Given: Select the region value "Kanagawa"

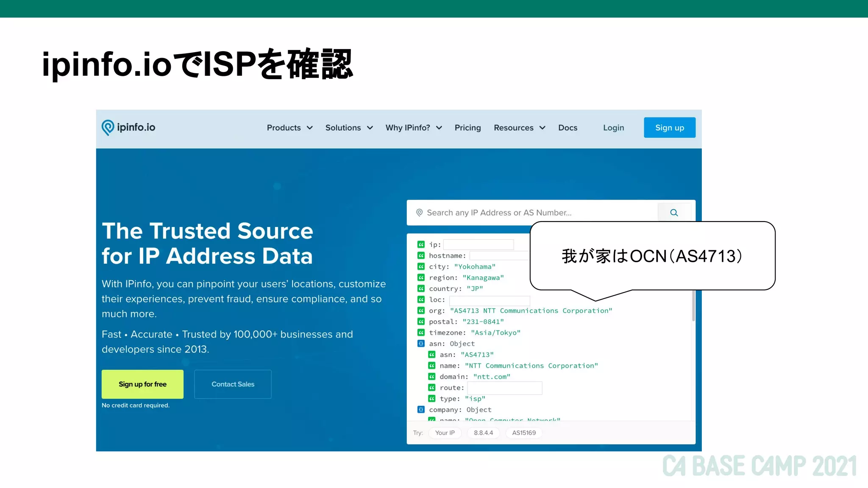Looking at the screenshot, I should click(x=483, y=277).
